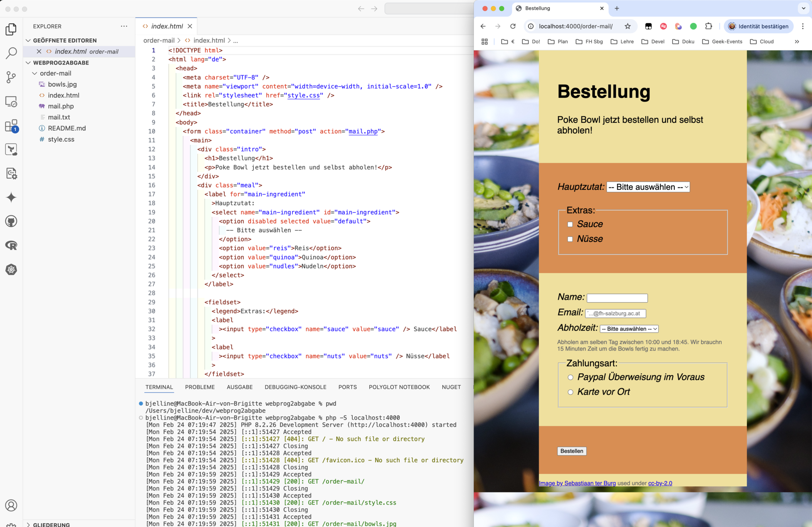Click the Name input field

tap(617, 298)
